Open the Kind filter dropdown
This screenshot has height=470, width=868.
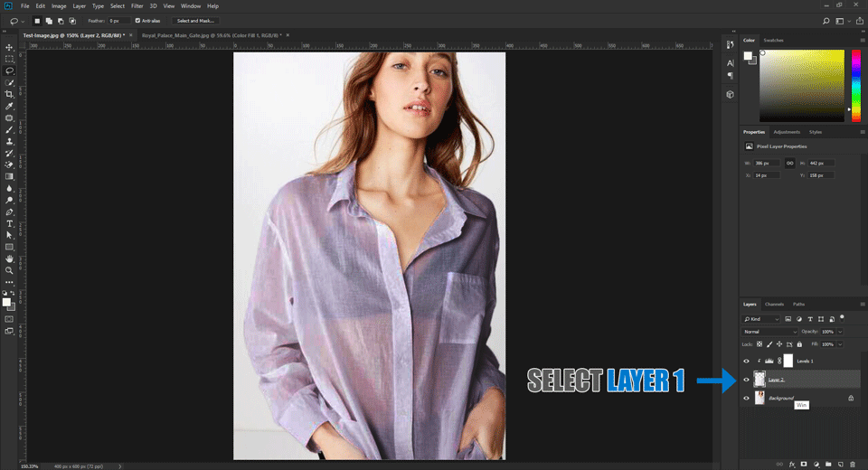point(761,319)
